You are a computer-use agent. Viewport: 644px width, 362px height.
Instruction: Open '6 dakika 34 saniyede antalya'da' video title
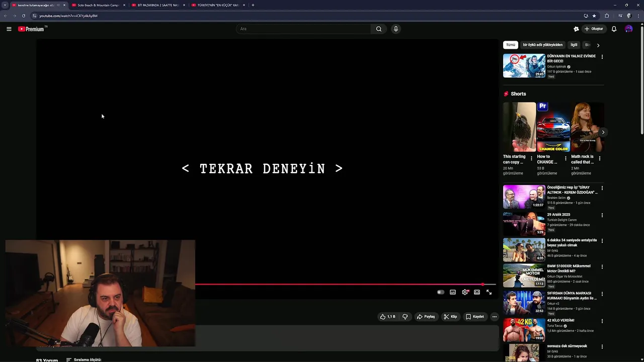(572, 243)
